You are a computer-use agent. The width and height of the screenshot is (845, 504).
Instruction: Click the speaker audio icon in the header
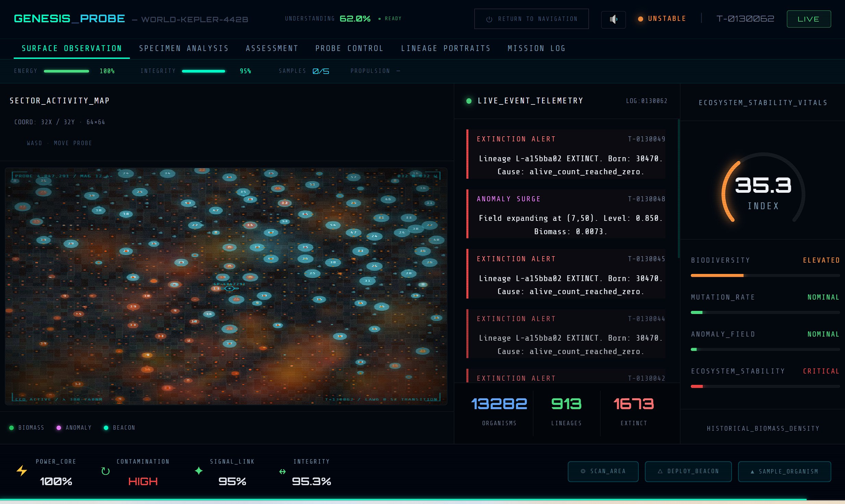(x=613, y=20)
